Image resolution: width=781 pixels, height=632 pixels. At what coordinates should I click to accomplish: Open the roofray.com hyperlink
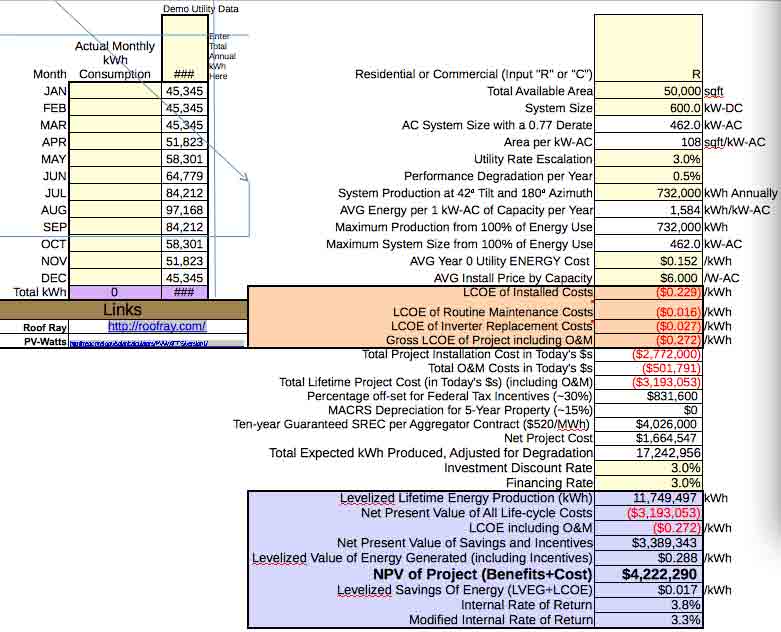point(157,326)
